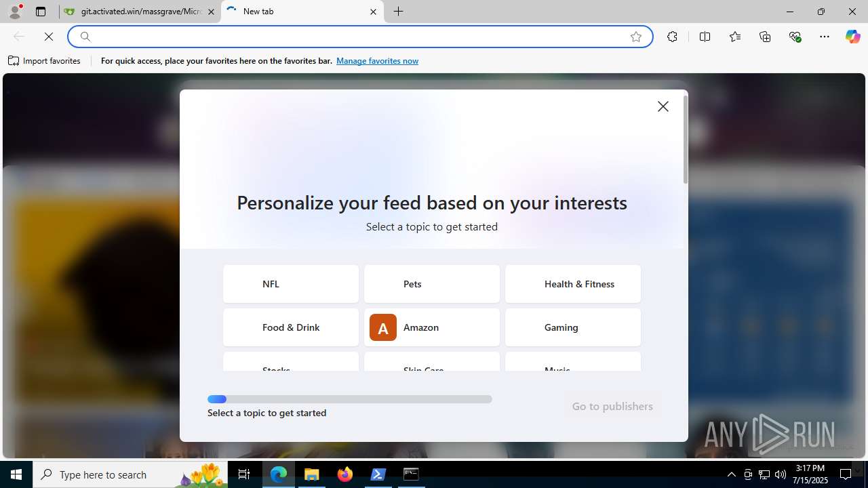Open the Copilot sidebar icon
The image size is (868, 488).
point(852,37)
